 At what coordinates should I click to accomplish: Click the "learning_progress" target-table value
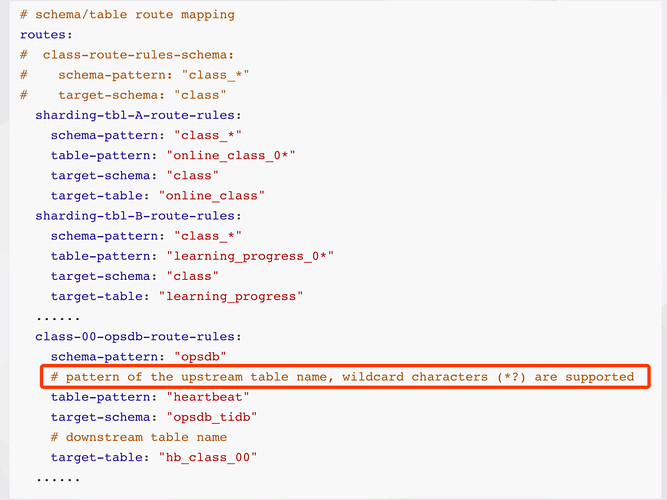point(231,297)
